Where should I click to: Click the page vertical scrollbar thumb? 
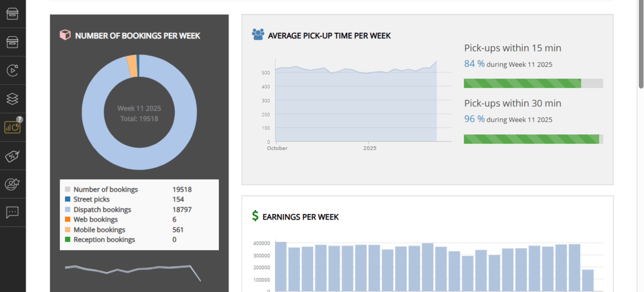(641, 44)
